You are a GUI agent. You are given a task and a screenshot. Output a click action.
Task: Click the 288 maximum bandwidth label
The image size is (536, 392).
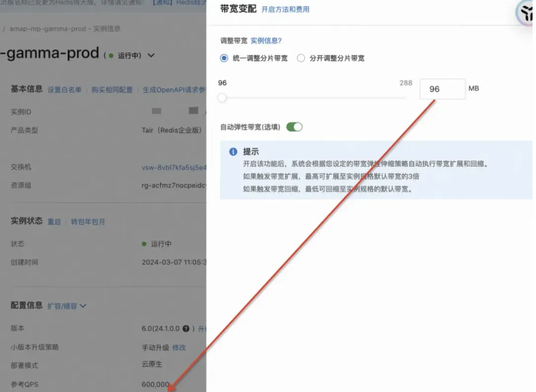[x=406, y=83]
